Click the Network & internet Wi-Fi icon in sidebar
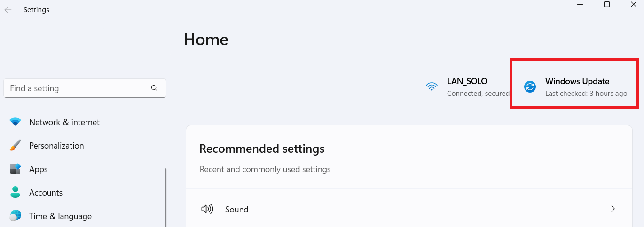This screenshot has width=644, height=227. pos(16,122)
